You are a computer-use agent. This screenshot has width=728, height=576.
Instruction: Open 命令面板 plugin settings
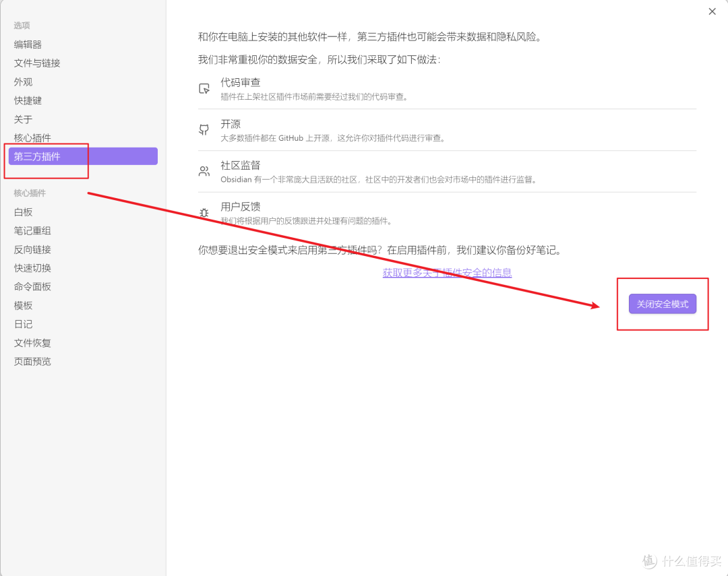(32, 287)
